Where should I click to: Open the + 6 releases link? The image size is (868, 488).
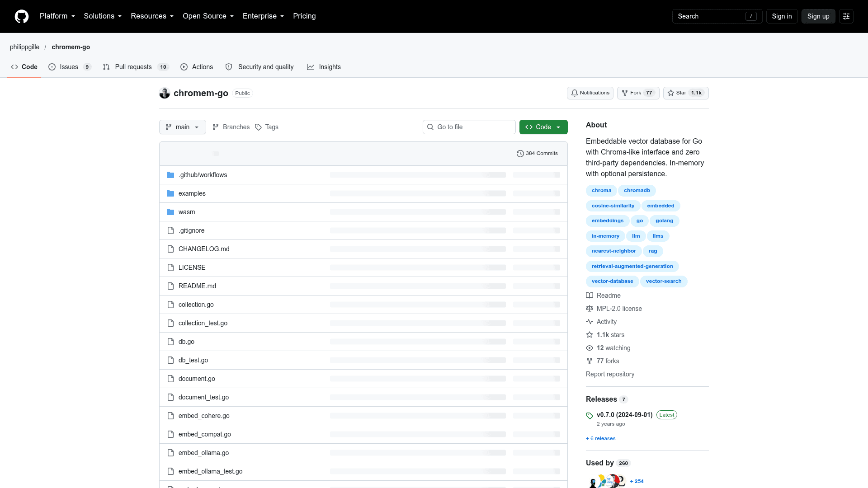[x=600, y=439]
